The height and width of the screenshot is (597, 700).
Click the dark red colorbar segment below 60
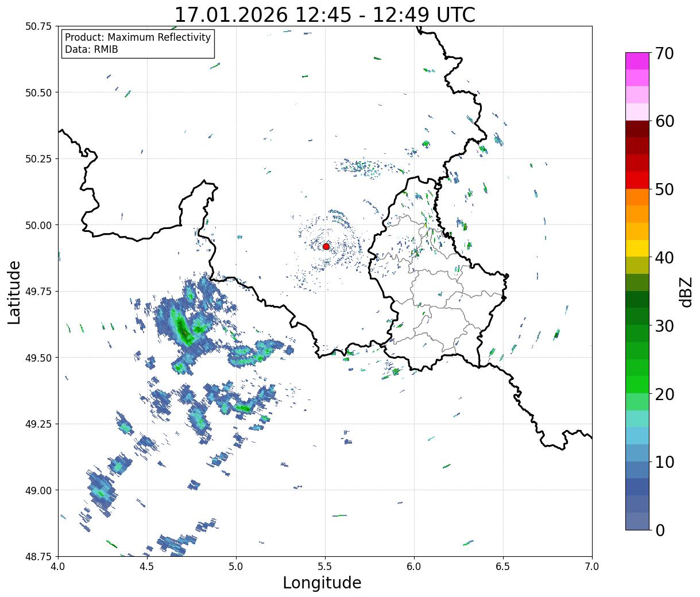tap(637, 129)
